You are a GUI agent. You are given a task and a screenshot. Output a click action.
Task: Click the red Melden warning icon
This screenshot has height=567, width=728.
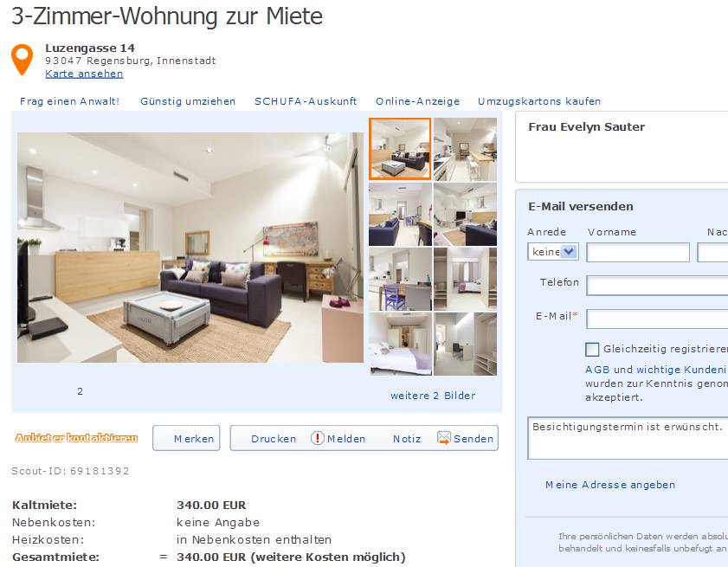click(x=317, y=438)
